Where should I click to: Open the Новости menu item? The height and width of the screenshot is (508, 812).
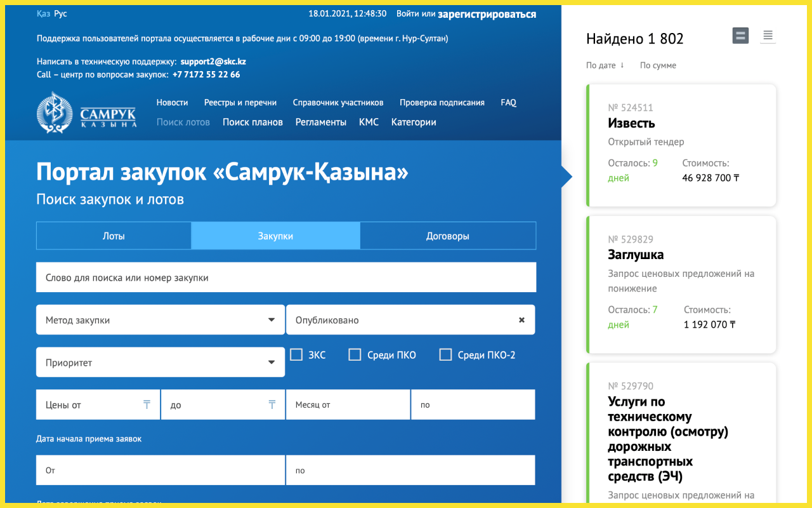click(173, 102)
